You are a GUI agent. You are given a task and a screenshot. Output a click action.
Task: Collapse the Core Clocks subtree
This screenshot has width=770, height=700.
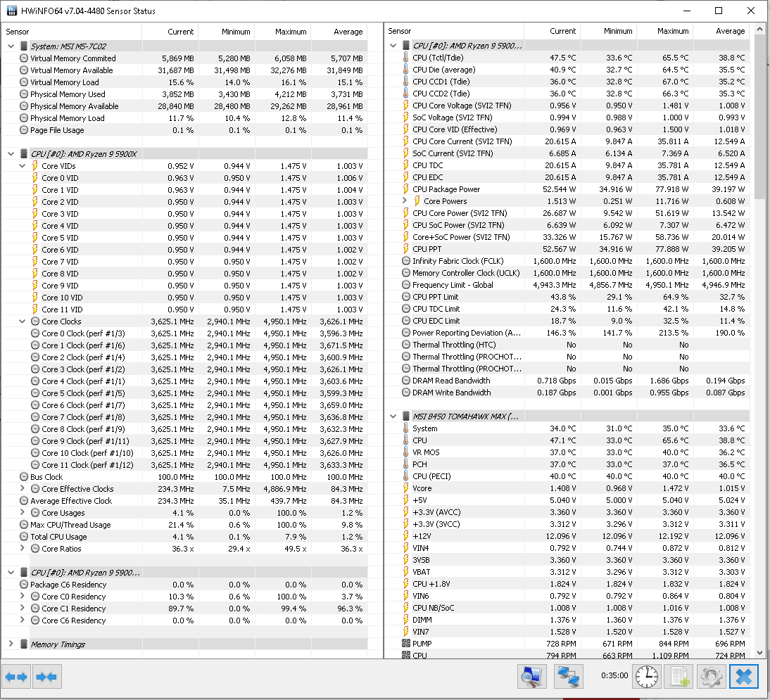coord(22,321)
